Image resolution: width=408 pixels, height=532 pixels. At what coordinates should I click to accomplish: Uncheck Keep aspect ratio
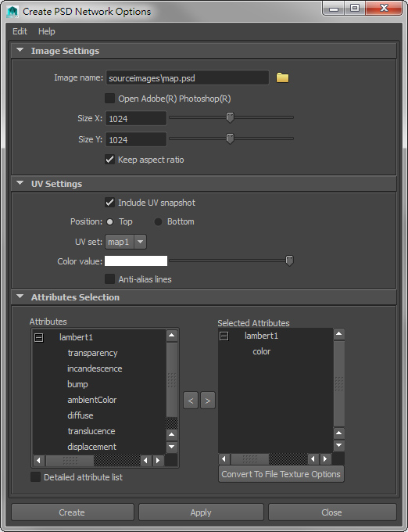pos(109,160)
